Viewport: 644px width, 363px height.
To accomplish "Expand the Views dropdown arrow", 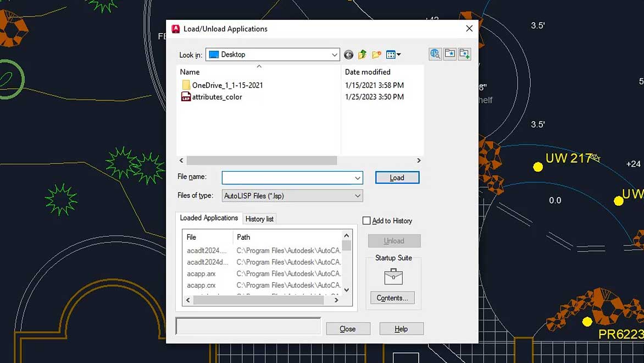I will pyautogui.click(x=398, y=54).
